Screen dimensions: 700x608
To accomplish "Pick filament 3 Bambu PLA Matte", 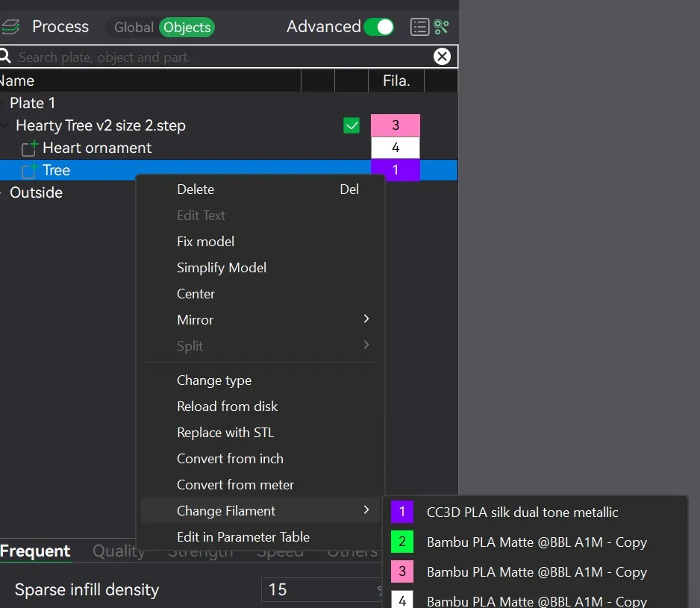I will 535,572.
